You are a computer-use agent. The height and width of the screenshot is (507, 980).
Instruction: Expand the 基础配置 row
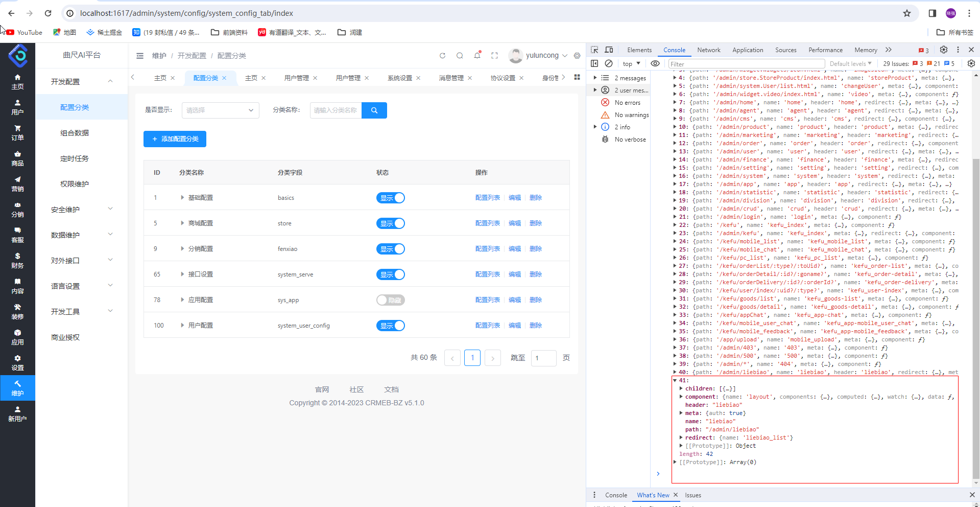tap(182, 198)
